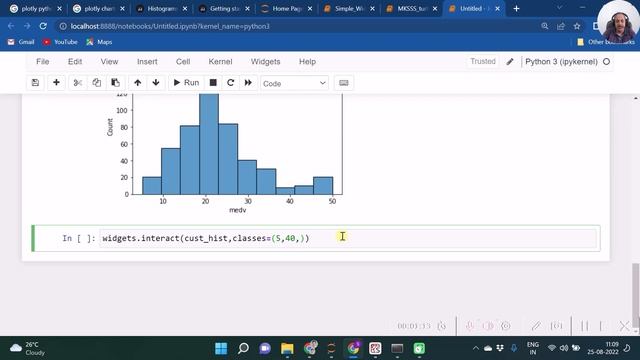640x360 pixels.
Task: Open Windows taskbar search
Action: [x=243, y=348]
